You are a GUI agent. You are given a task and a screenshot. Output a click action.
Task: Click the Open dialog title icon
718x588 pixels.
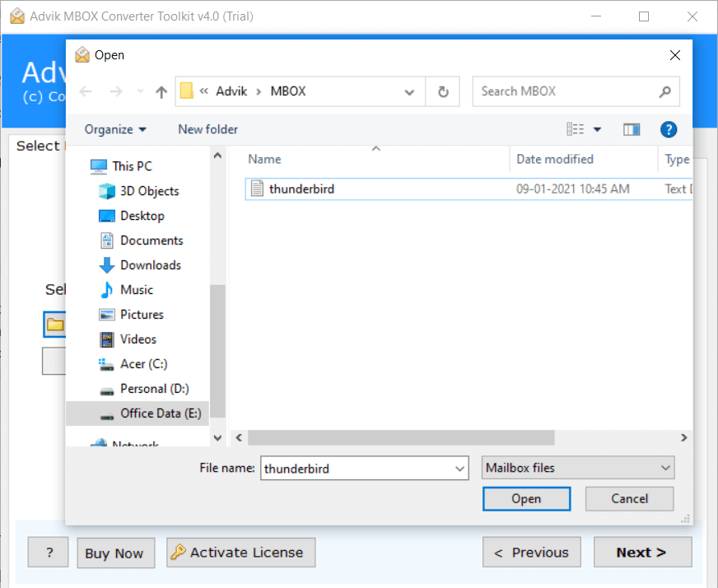point(82,54)
